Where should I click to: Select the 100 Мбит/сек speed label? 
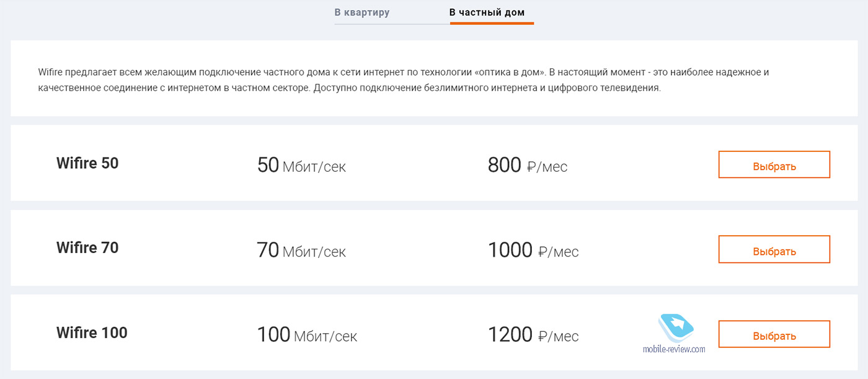[x=307, y=335]
